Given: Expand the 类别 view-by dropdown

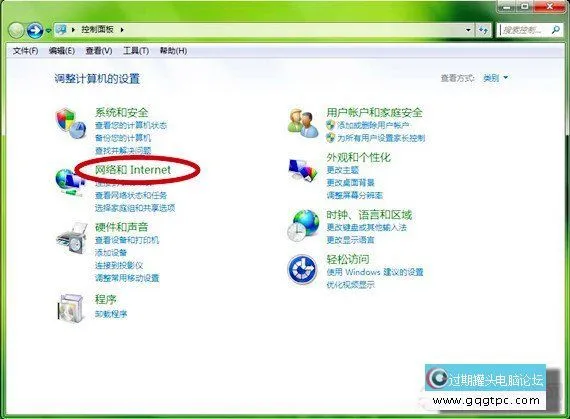Looking at the screenshot, I should 495,78.
